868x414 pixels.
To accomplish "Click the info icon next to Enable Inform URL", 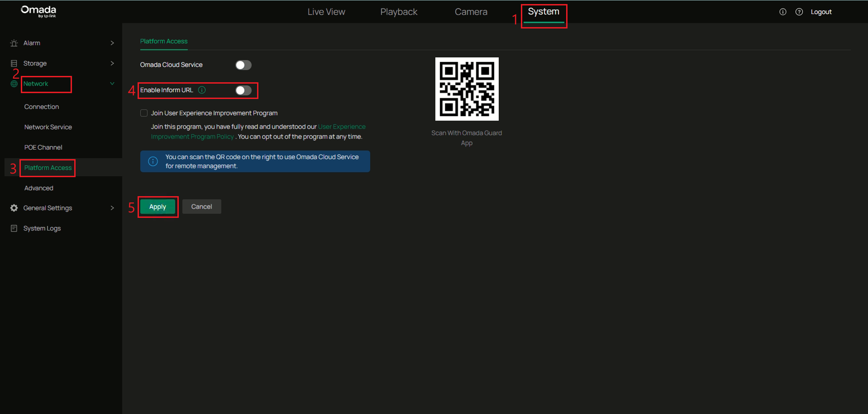I will point(202,90).
